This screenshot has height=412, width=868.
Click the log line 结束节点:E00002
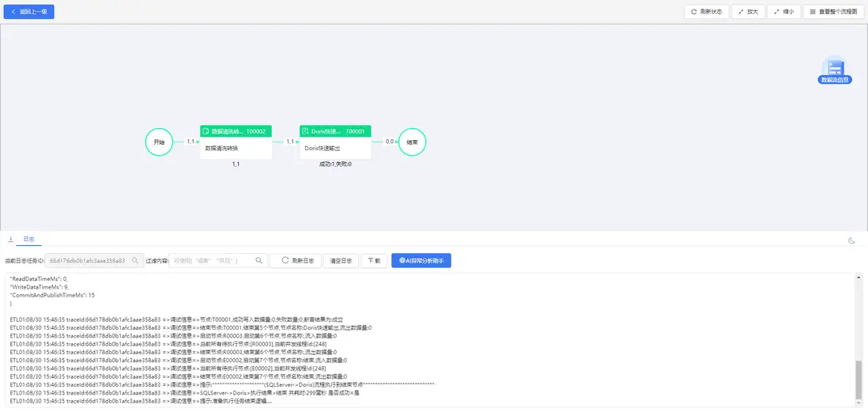(179, 376)
